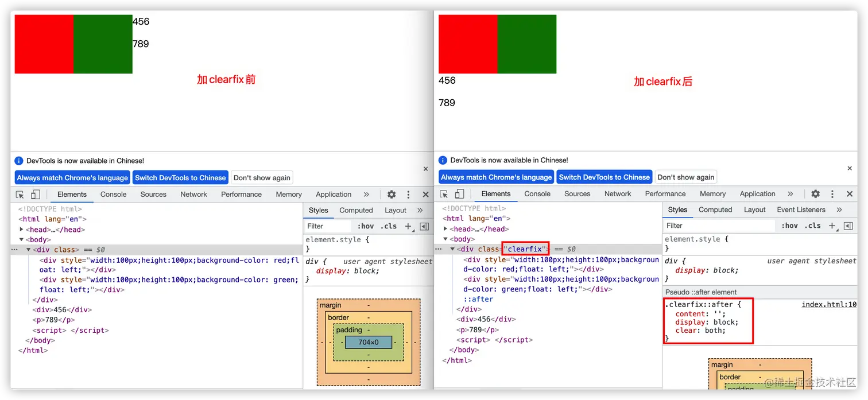
Task: Switch to the Performance tab in right DevTools
Action: pos(665,194)
